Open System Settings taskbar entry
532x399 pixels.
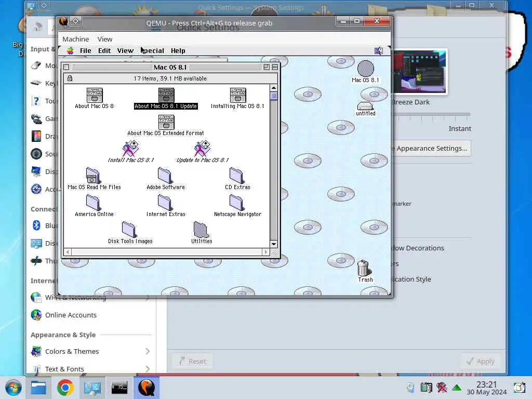[92, 388]
